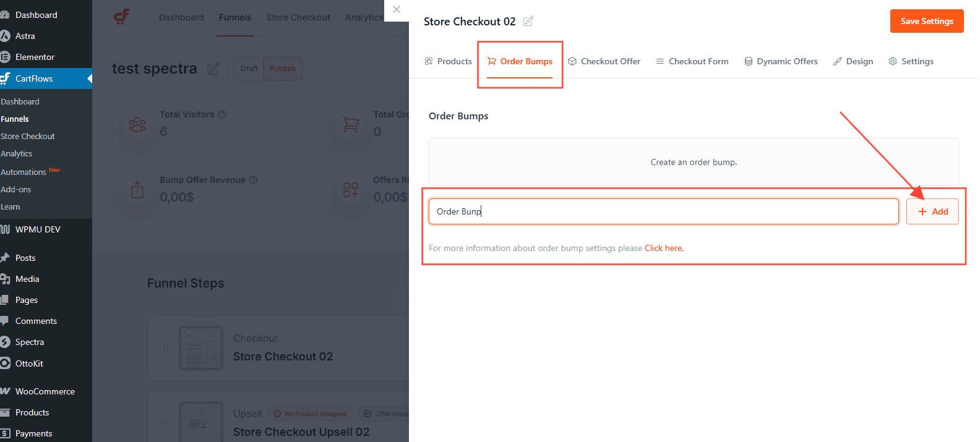The height and width of the screenshot is (442, 980).
Task: Click the Bump Offer Revenue help icon
Action: coord(253,180)
